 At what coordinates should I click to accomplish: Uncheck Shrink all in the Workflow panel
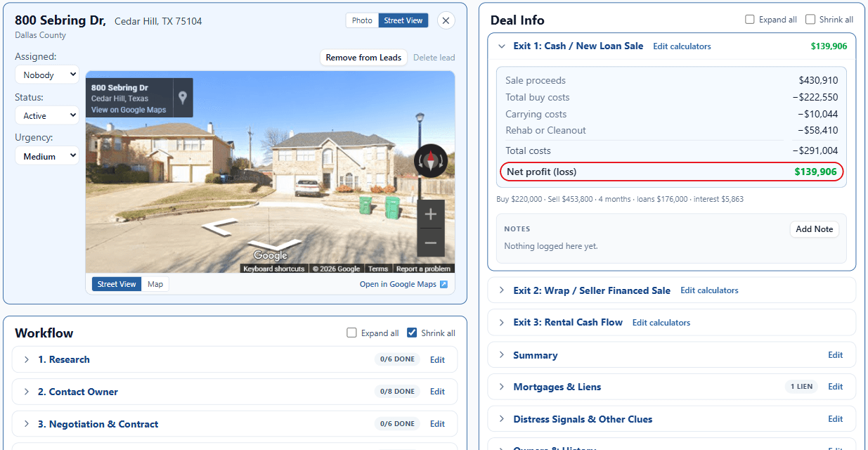click(413, 333)
